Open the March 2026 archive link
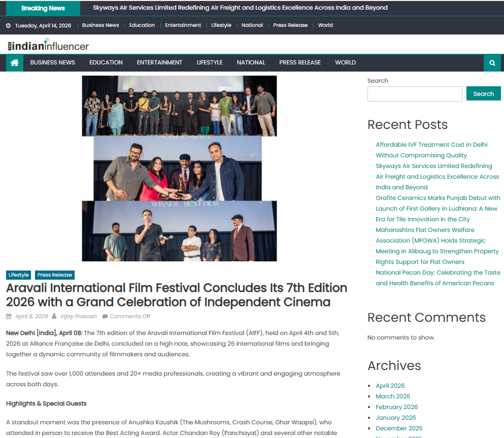504x438 pixels. tap(393, 396)
